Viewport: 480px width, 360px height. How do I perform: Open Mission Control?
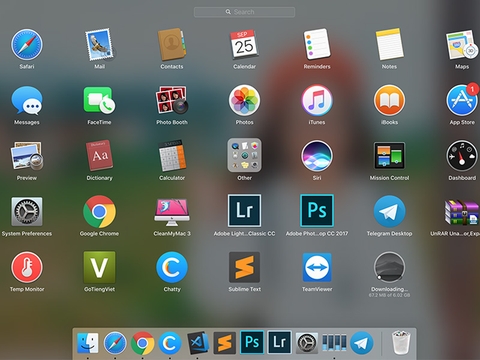click(389, 156)
